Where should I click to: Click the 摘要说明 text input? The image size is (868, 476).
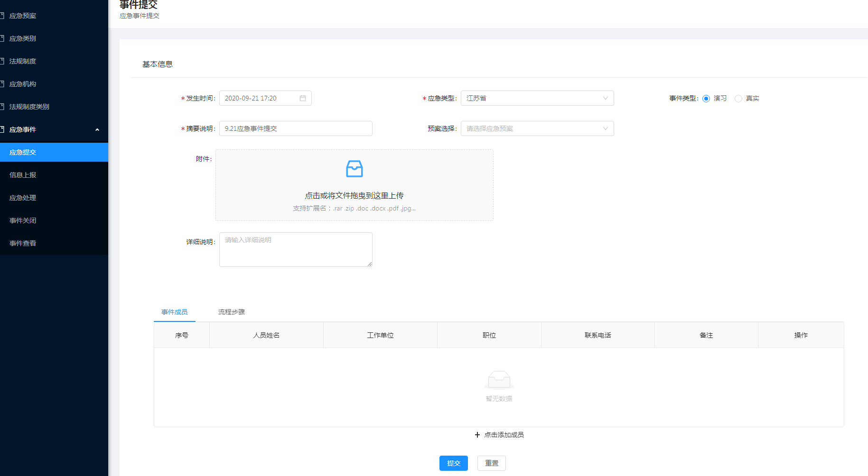click(x=296, y=128)
